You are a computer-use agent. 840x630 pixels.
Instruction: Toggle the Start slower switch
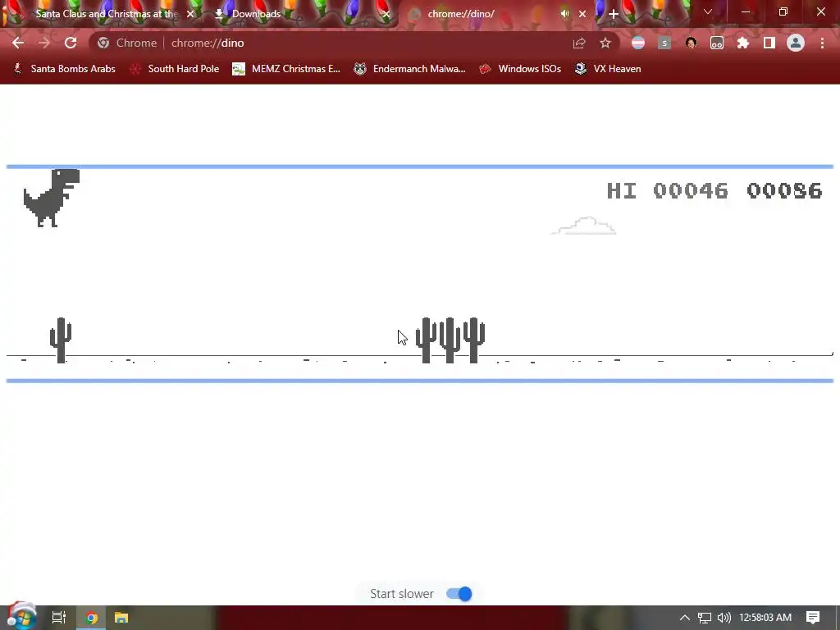pyautogui.click(x=459, y=594)
